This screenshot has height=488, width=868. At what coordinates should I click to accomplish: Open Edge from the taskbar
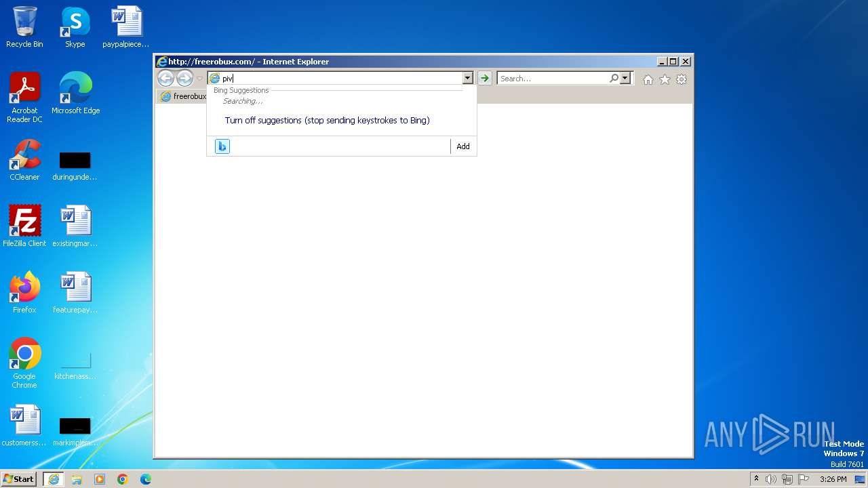[146, 479]
